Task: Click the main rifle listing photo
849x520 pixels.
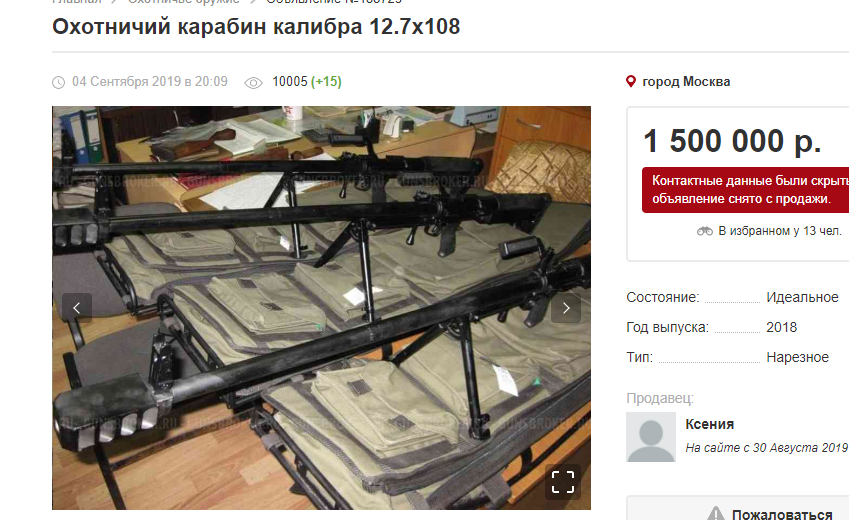Action: click(321, 308)
